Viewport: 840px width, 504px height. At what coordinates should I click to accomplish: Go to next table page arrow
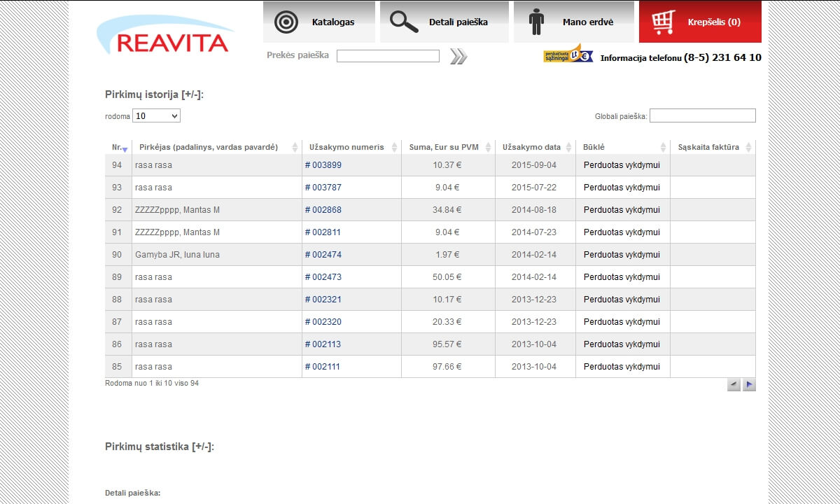pyautogui.click(x=749, y=384)
